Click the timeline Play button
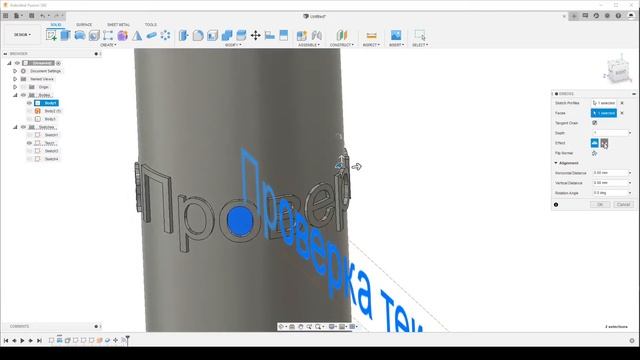Image resolution: width=640 pixels, height=360 pixels. 22,340
